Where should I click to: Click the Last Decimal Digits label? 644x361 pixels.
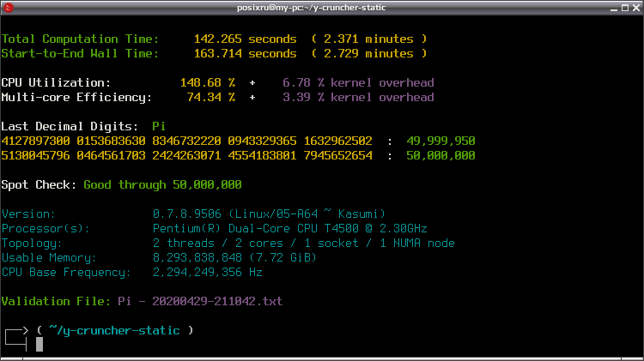point(70,126)
